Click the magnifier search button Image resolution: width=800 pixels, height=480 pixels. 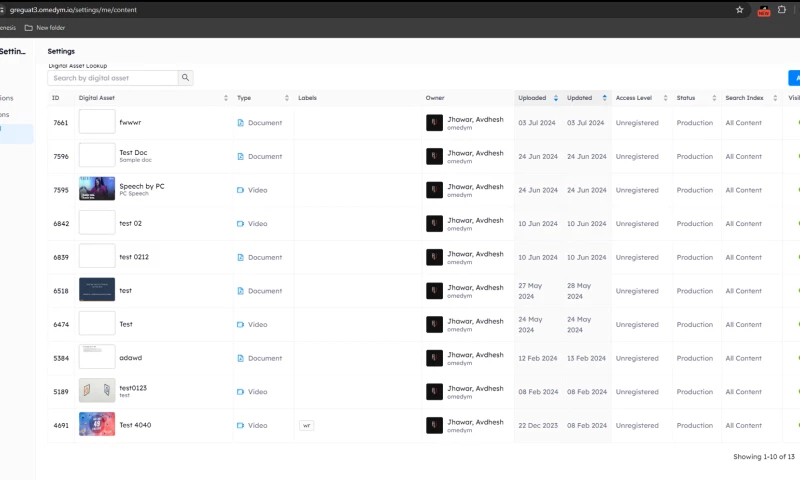185,78
